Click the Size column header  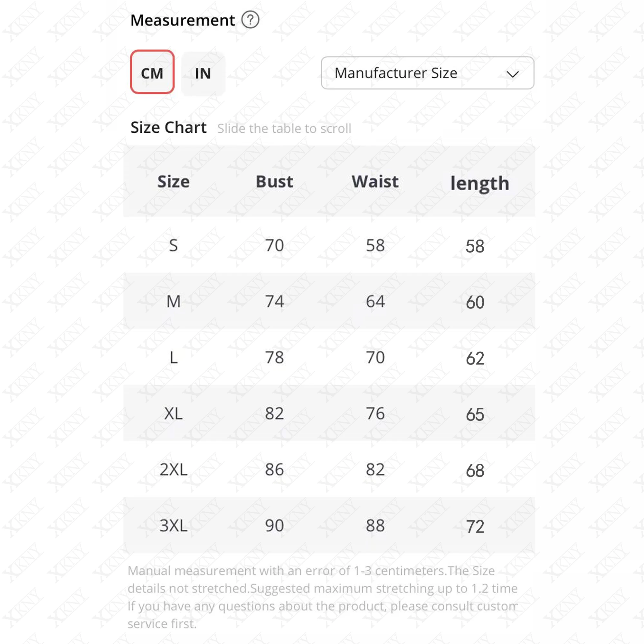click(173, 182)
